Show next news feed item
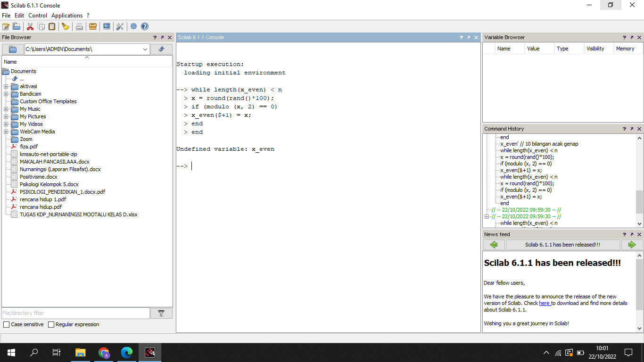Screen dimensions: 644x362 632,245
